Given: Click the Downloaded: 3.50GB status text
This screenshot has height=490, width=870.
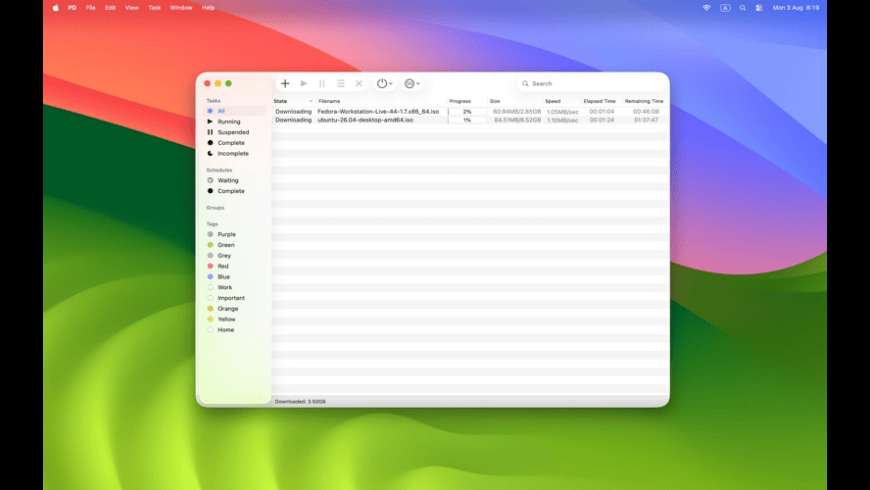Looking at the screenshot, I should pos(300,401).
